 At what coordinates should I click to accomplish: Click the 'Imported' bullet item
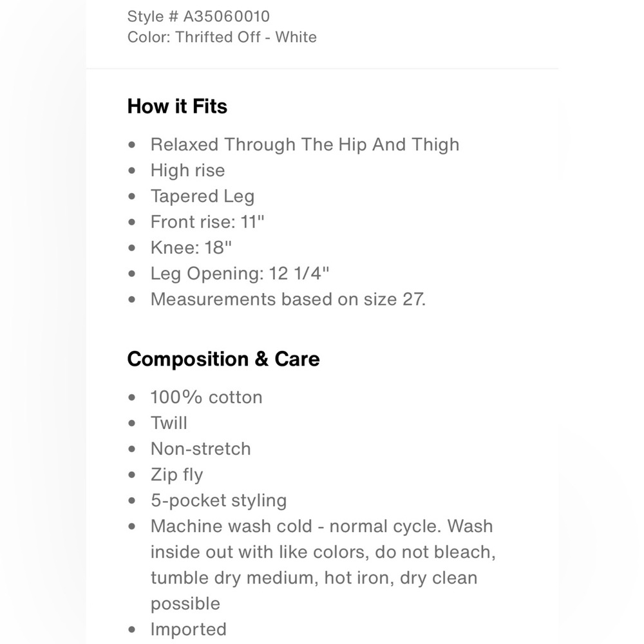coord(189,630)
